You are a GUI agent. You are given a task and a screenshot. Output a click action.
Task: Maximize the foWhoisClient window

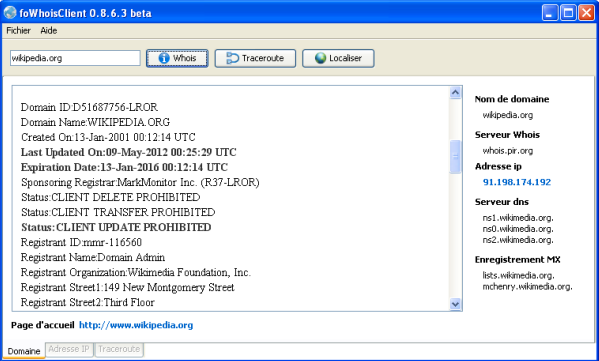coord(568,13)
